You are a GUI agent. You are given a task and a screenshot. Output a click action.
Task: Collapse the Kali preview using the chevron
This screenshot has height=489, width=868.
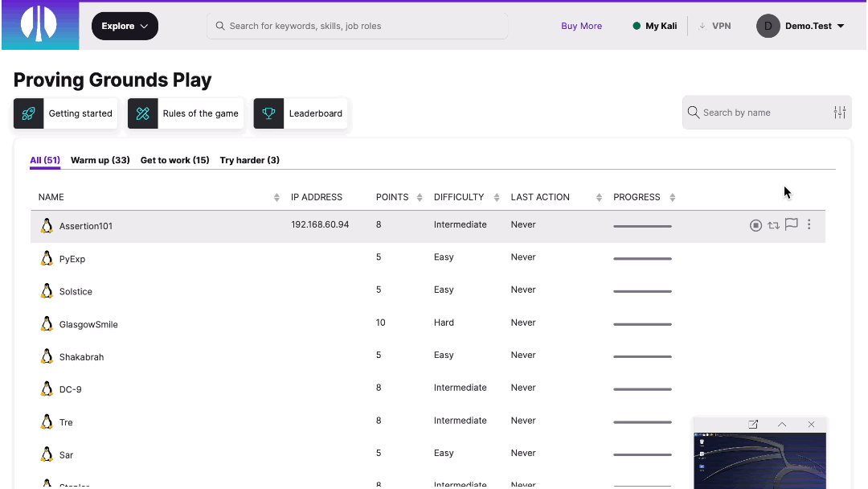(781, 424)
